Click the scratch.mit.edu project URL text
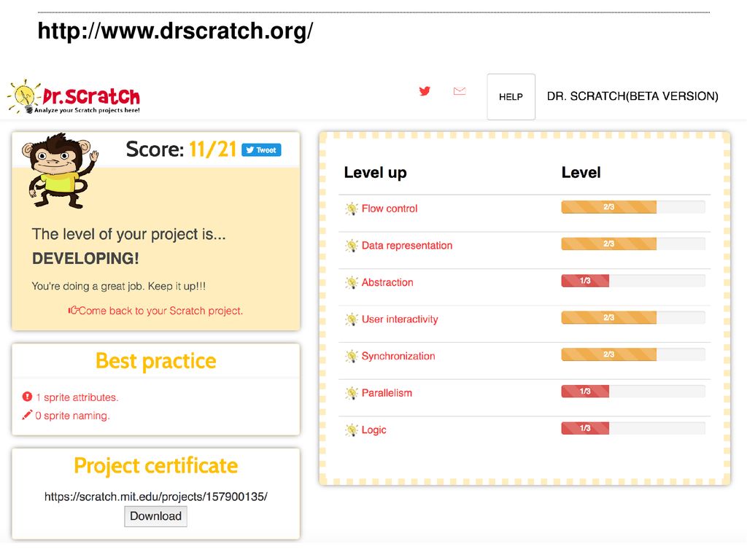The image size is (747, 560). (156, 497)
